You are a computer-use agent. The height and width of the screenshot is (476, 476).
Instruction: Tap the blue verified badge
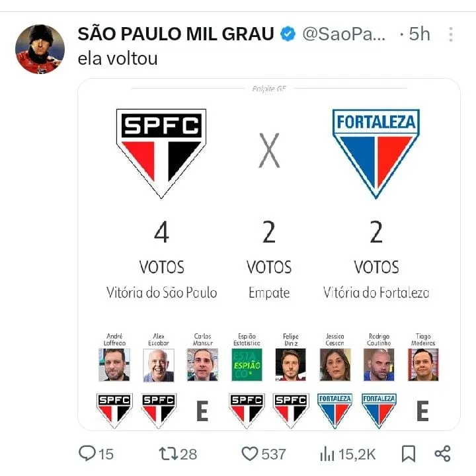click(288, 34)
